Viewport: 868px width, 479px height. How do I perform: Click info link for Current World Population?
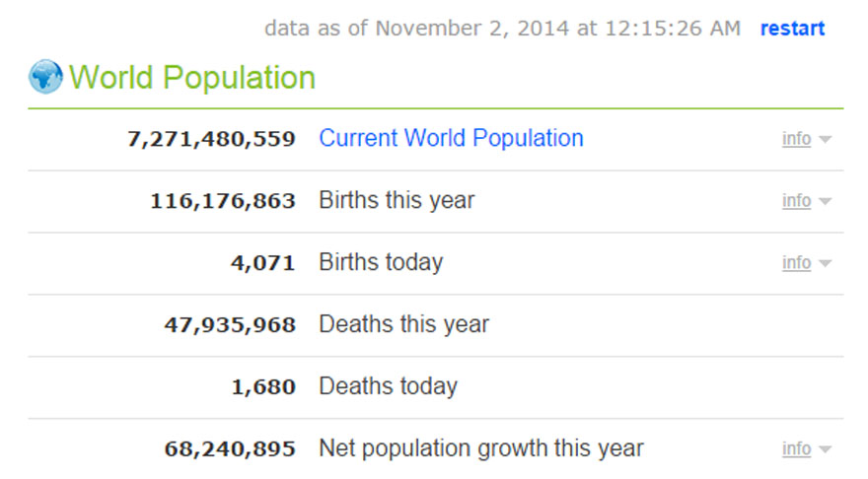pos(796,139)
